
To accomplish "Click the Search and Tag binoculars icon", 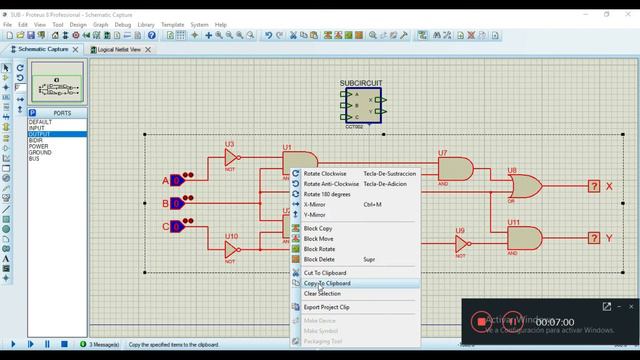I will point(437,36).
